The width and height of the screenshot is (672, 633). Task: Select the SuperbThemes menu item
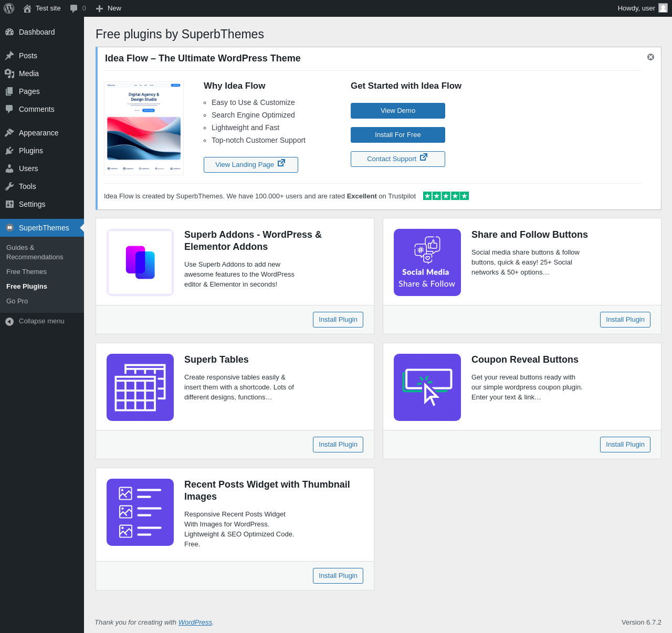pos(42,228)
